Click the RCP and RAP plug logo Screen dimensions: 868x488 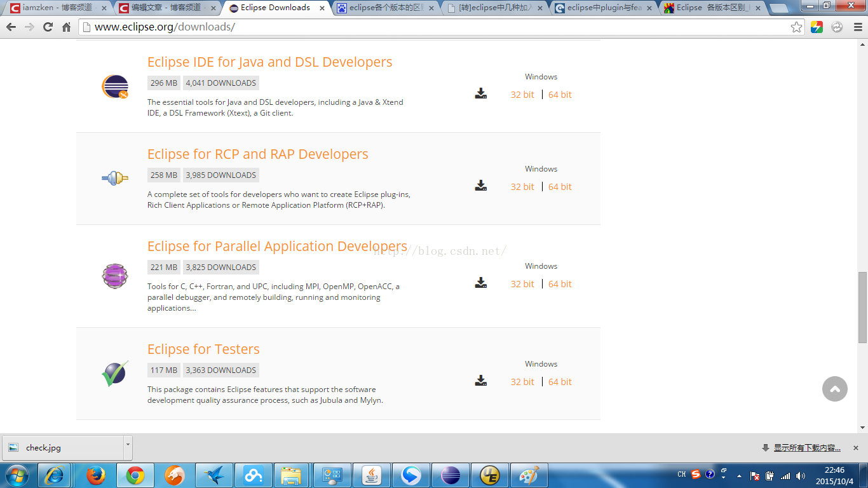[115, 179]
